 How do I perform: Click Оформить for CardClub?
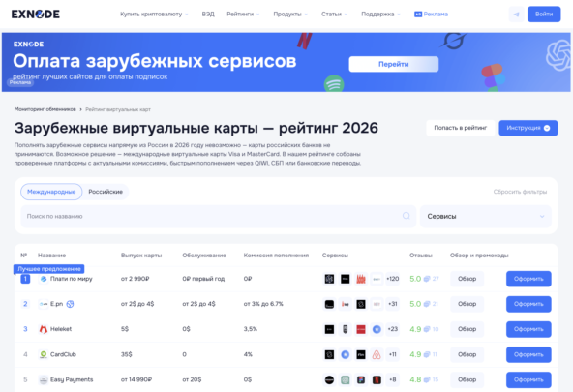(x=528, y=354)
